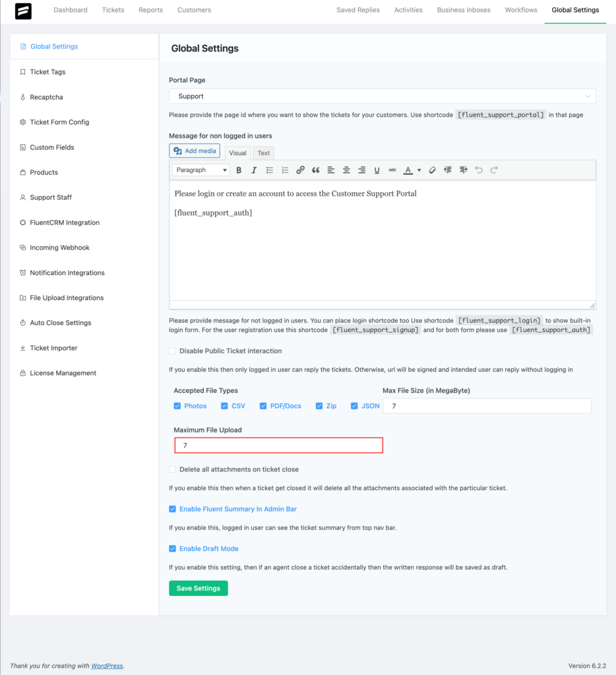
Task: Center-align the editor text
Action: tap(346, 169)
